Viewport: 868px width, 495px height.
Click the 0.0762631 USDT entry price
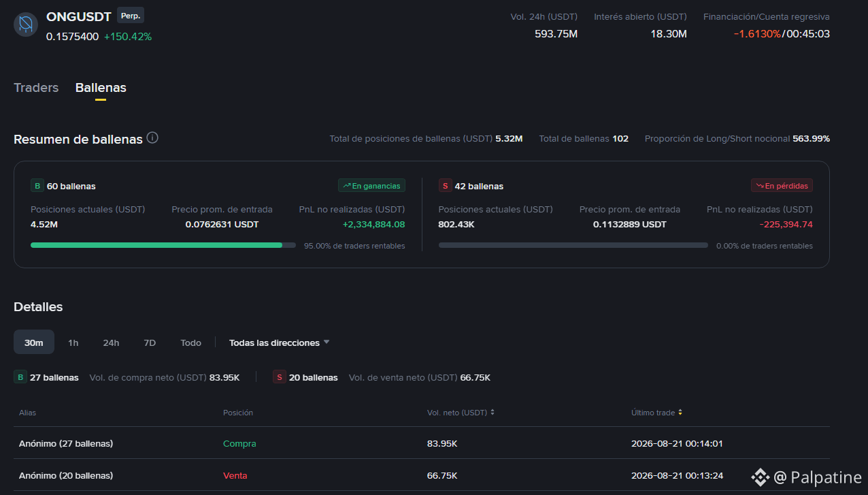click(222, 224)
